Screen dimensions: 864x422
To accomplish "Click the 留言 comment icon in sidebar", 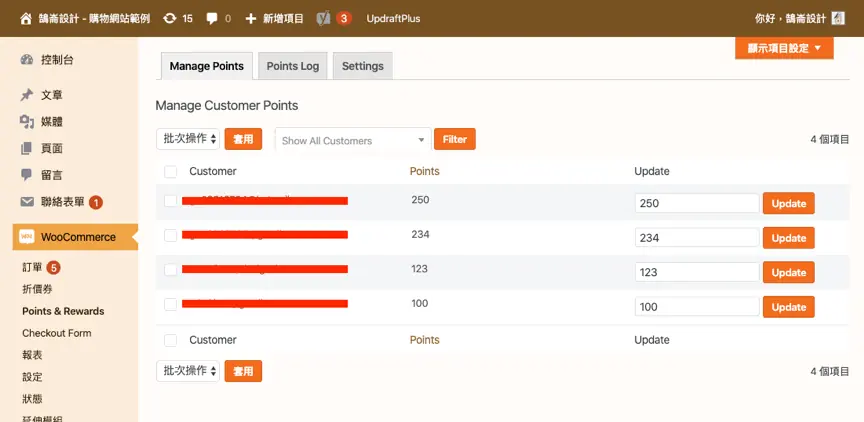I will point(26,175).
